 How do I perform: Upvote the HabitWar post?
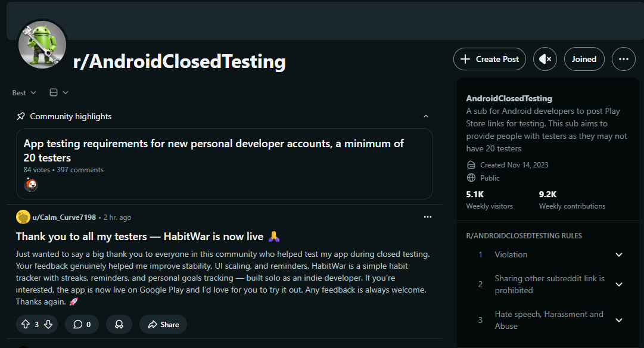click(x=24, y=324)
